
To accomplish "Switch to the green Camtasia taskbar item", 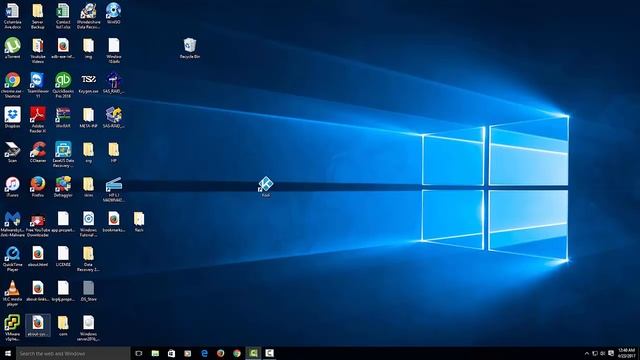I will click(x=253, y=353).
